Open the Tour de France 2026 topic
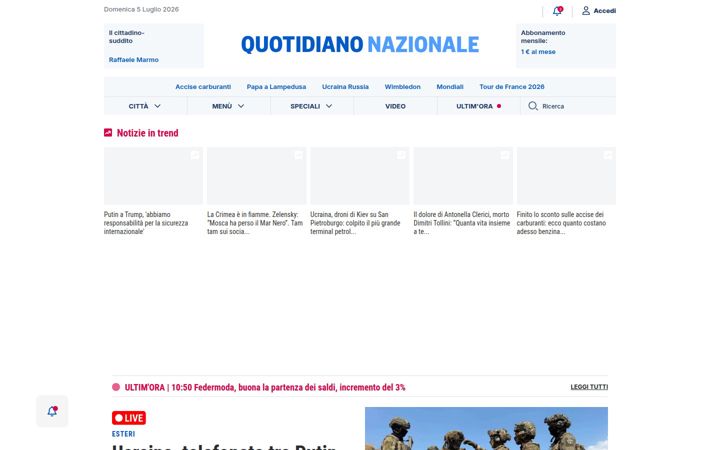Screen dimensions: 720x450 click(x=512, y=87)
